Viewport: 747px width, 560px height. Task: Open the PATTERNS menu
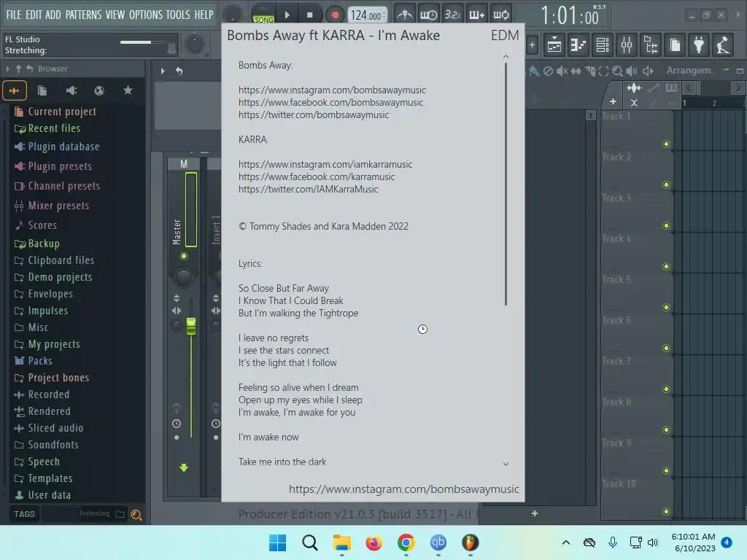[83, 15]
